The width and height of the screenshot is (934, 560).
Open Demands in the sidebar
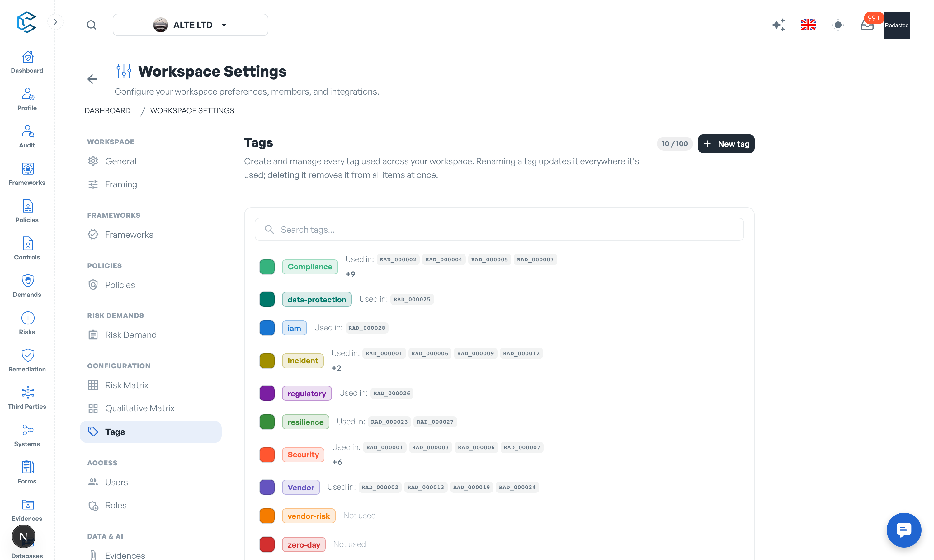click(27, 287)
